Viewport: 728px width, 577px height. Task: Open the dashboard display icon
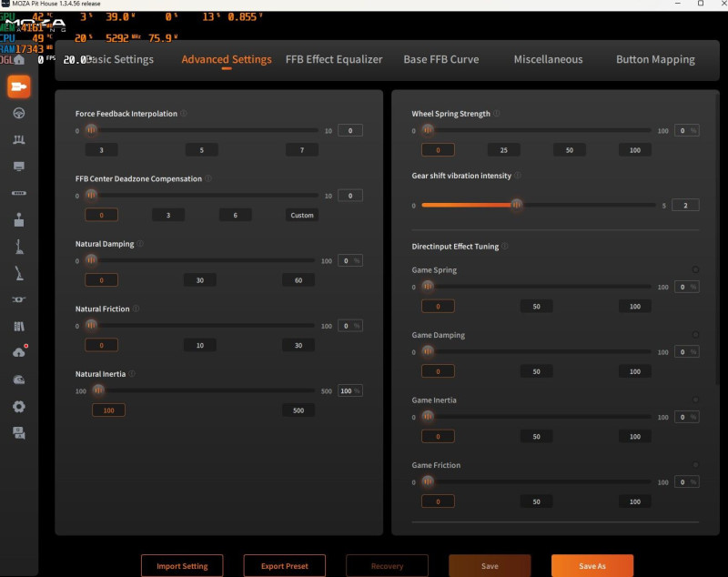[x=18, y=167]
